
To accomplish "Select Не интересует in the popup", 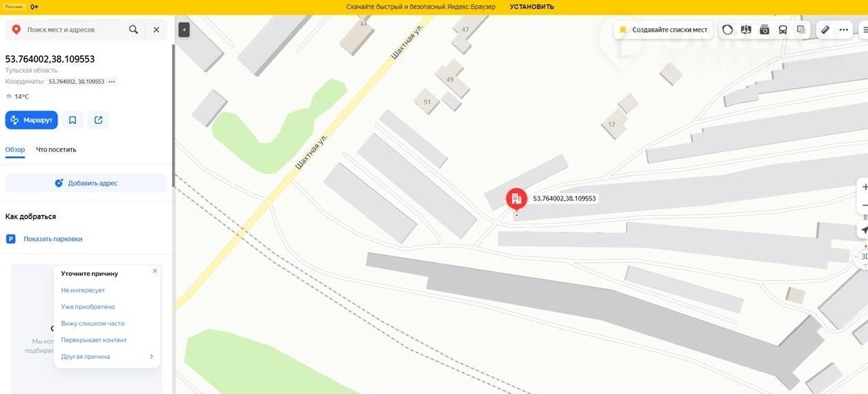I will [83, 290].
